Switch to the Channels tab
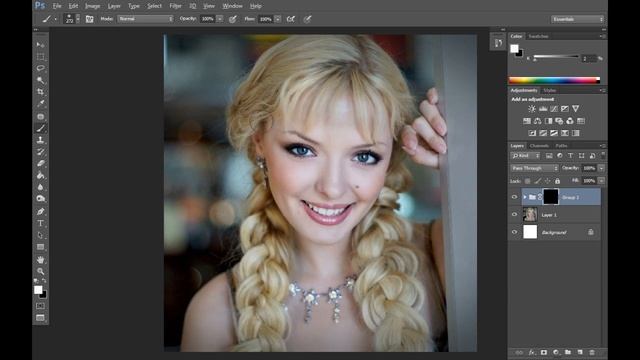 539,146
